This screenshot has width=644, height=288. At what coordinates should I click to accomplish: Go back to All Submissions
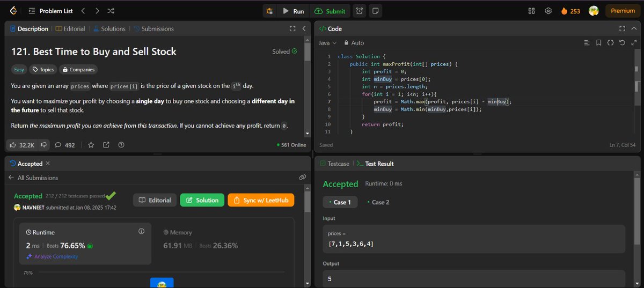point(33,178)
